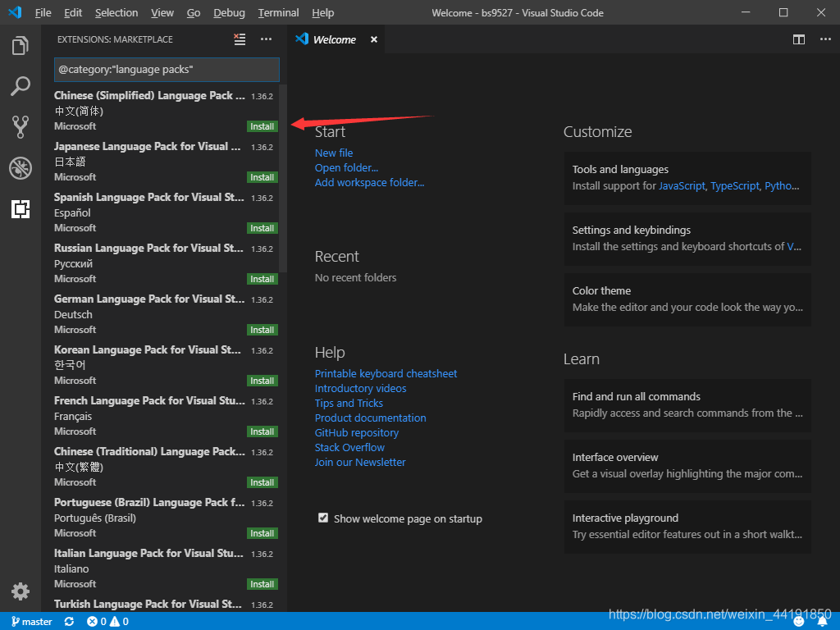Open Tips and Tricks link

tap(349, 404)
